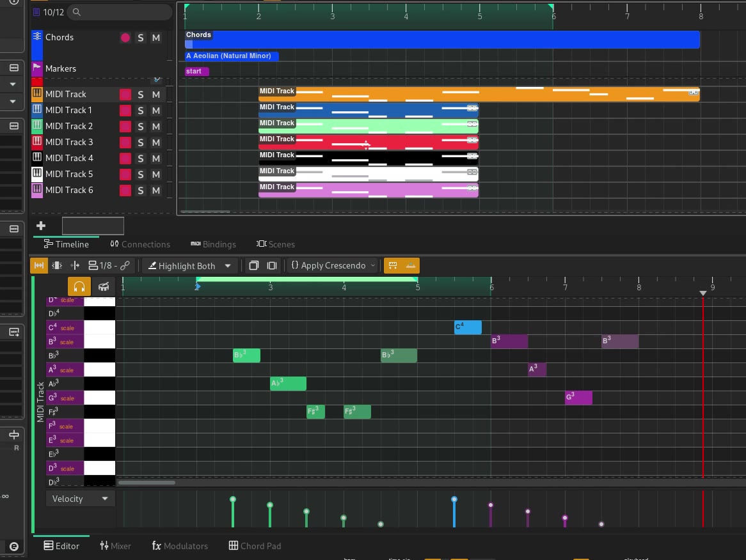
Task: Click the track search magnifier icon
Action: click(x=77, y=12)
